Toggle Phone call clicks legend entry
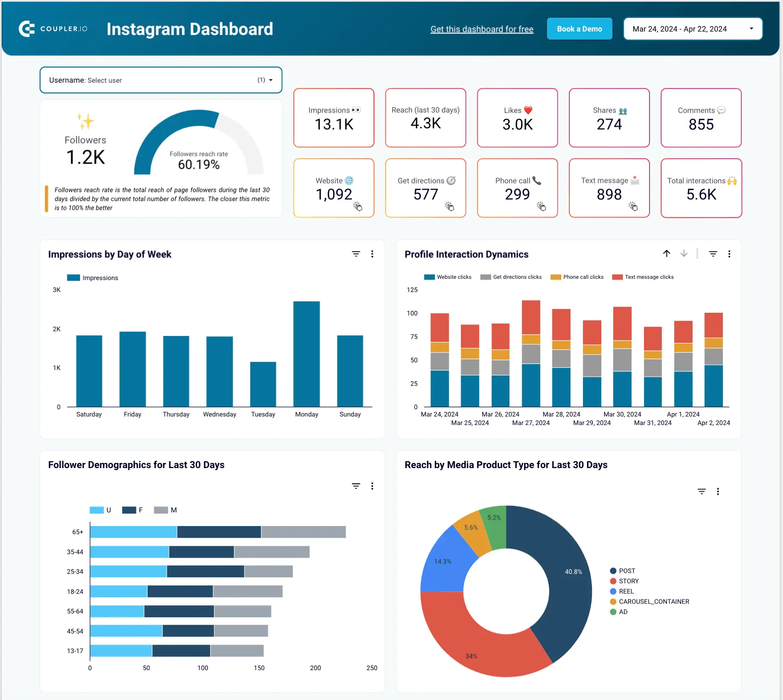Screen dimensions: 783x700 [x=577, y=277]
